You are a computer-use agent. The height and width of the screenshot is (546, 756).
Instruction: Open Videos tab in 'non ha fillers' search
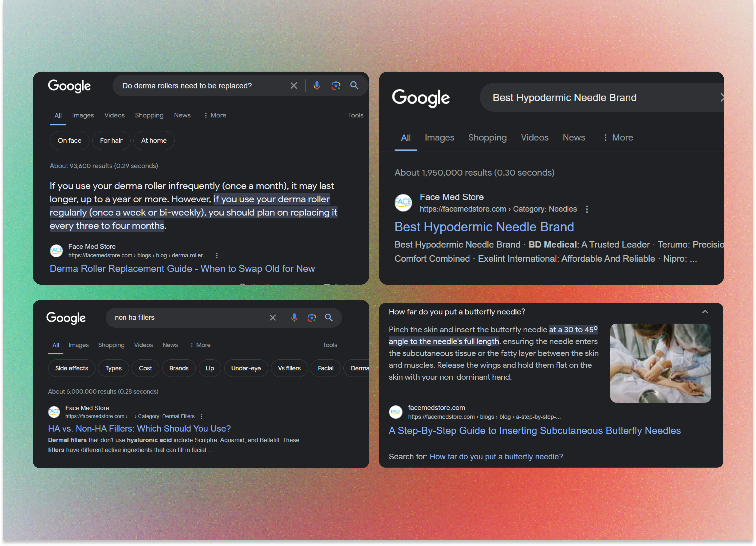(x=143, y=345)
